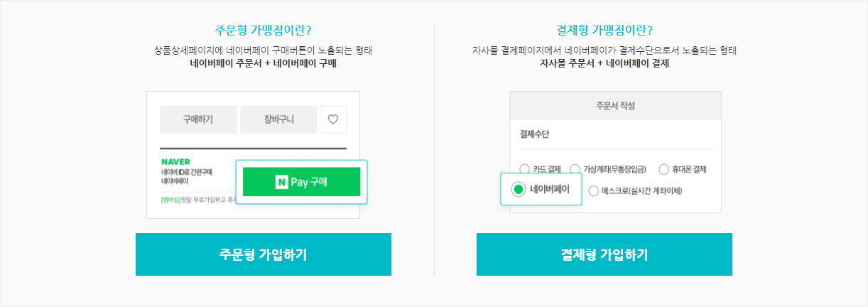
Task: Click the 네이버페이 주문서 + 네이버페이 구매 text
Action: [263, 63]
